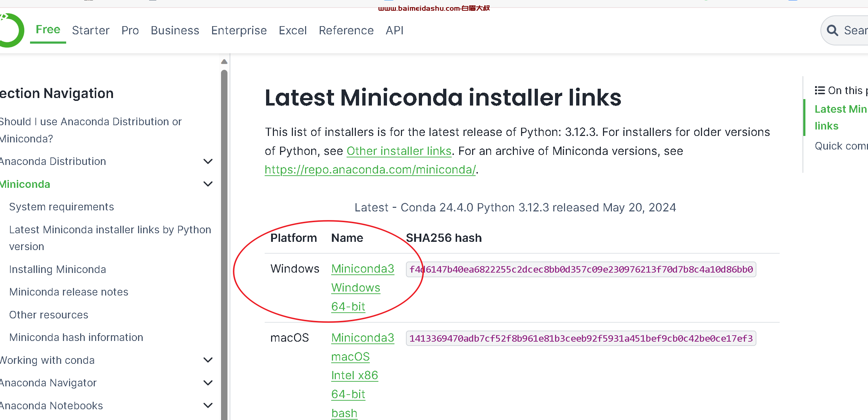Open 'Should I use Anaconda Distribution or Miniconda?'

point(91,130)
